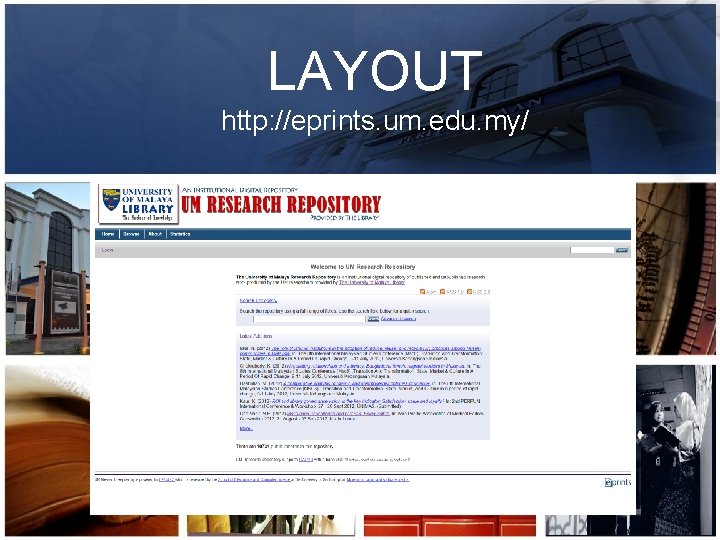Screen dimensions: 720x540
Task: Click the University of Malaya Library text link
Action: 371,283
